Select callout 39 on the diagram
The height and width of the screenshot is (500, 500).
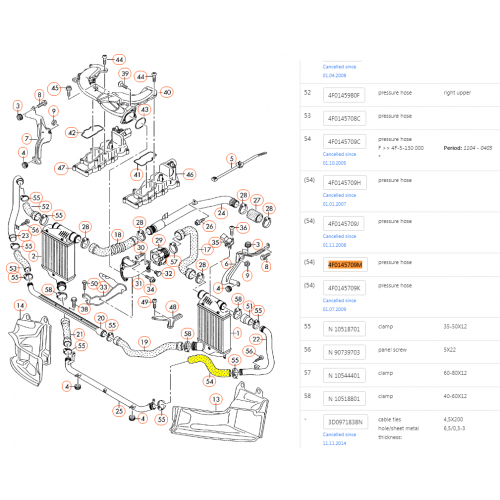coord(125,74)
